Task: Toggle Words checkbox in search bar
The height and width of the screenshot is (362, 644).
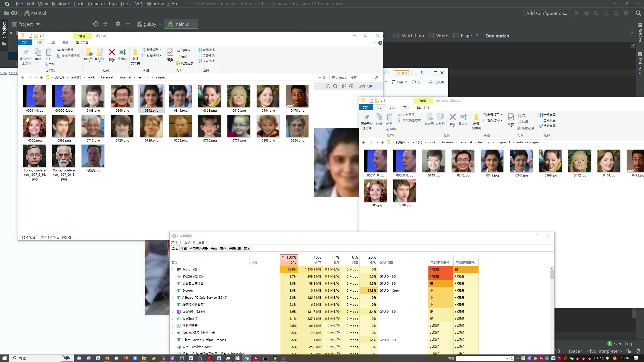Action: point(432,36)
